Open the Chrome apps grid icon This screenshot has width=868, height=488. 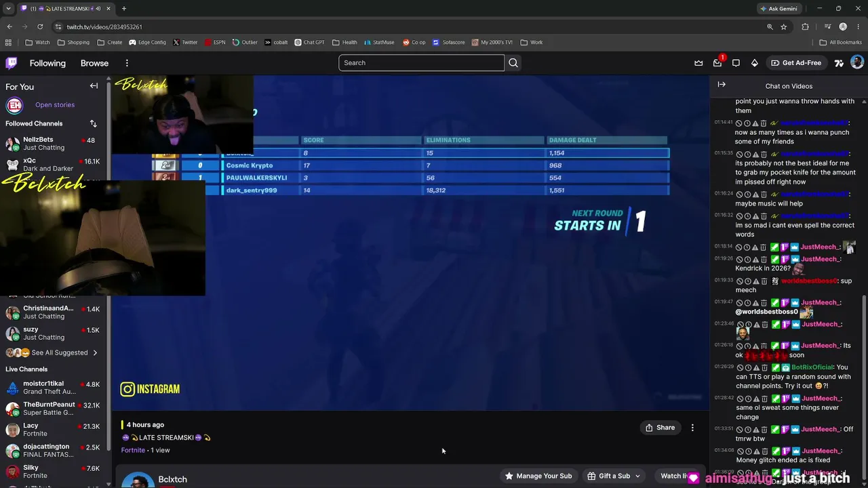8,42
